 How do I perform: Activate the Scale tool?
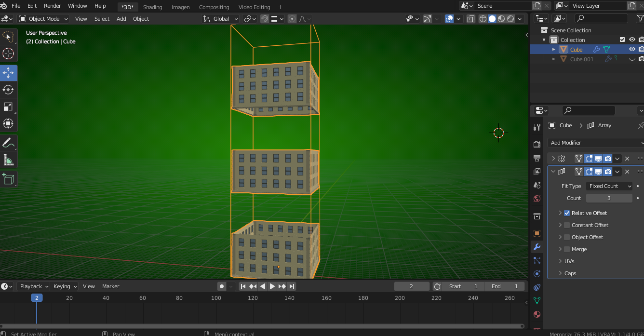point(8,107)
